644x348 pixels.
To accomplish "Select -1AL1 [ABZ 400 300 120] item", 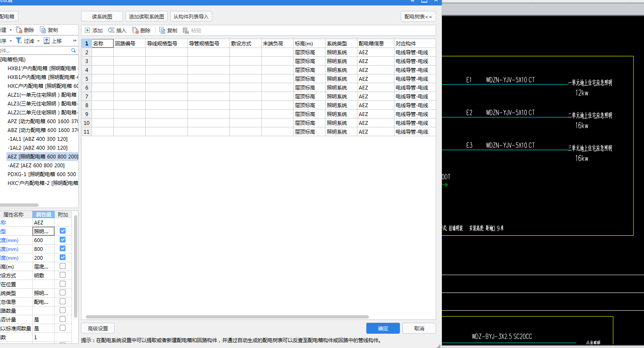I will (x=37, y=139).
